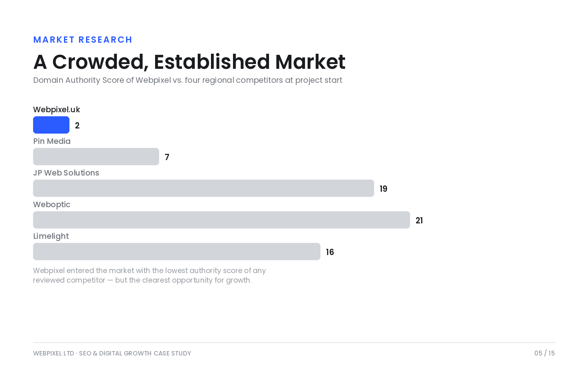Screen dimensions: 588x368
Task: Click the Weboptic label
Action: point(52,205)
